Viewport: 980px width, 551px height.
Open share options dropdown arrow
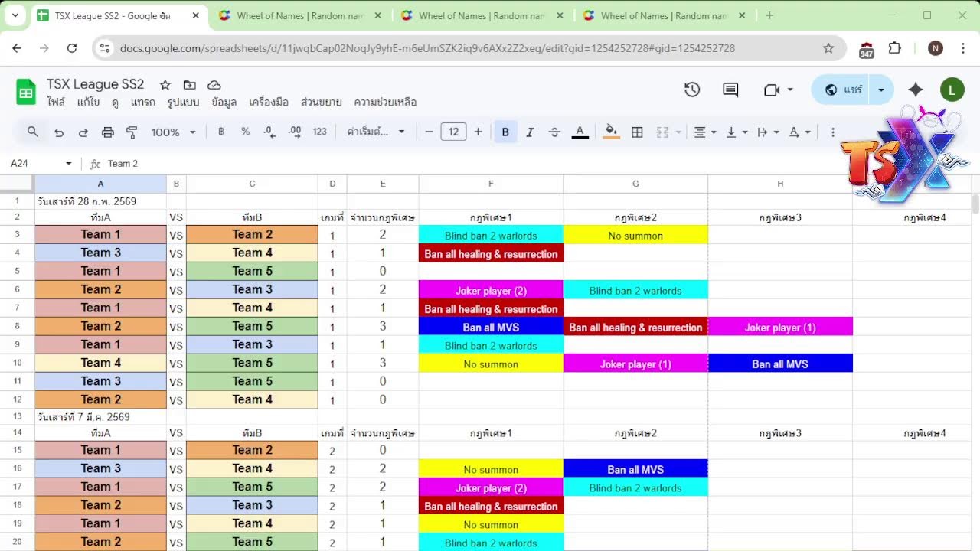coord(881,90)
